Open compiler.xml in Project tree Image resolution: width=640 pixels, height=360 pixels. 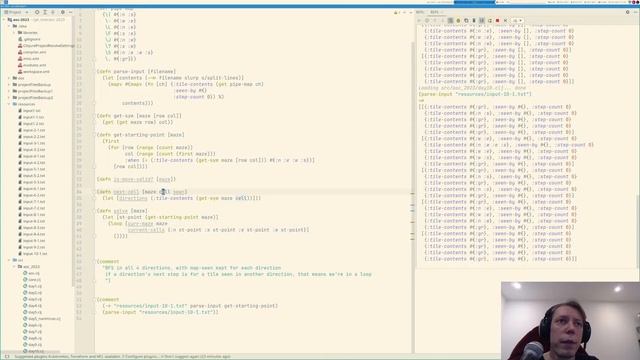coord(32,52)
